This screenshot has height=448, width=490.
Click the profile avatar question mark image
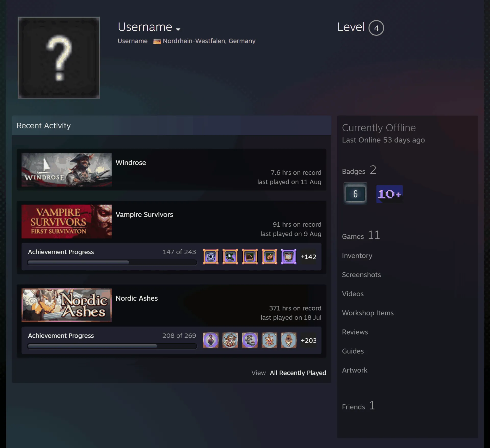pyautogui.click(x=59, y=58)
